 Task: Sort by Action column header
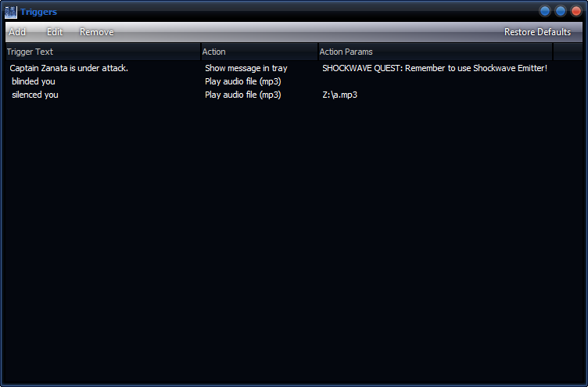(260, 52)
